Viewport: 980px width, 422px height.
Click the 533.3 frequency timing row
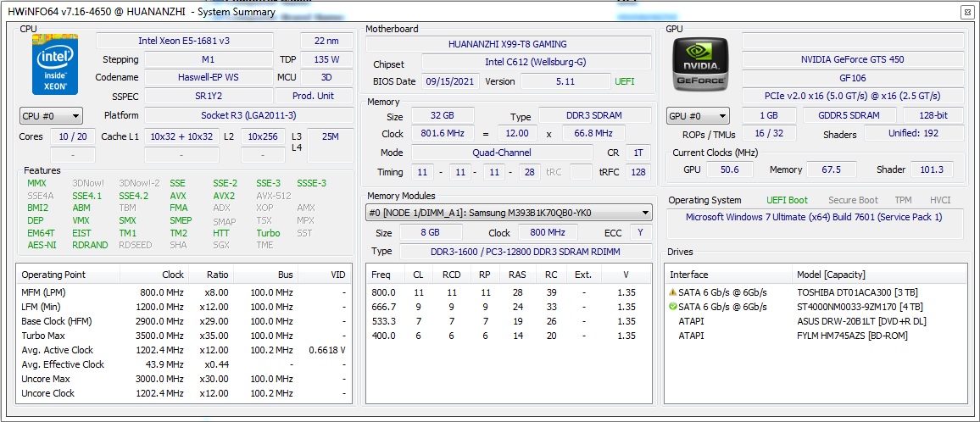point(508,321)
